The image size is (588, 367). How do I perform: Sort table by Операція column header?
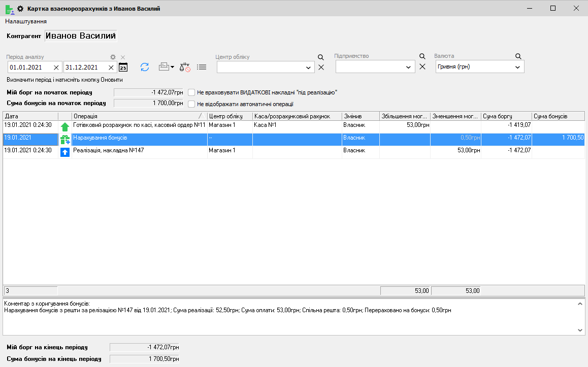point(135,116)
